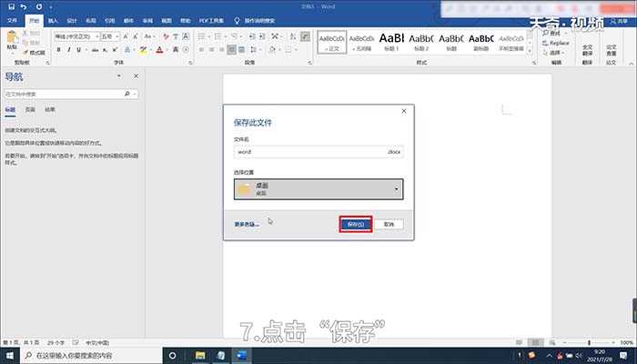
Task: Click the Paste clipboard icon
Action: click(12, 40)
